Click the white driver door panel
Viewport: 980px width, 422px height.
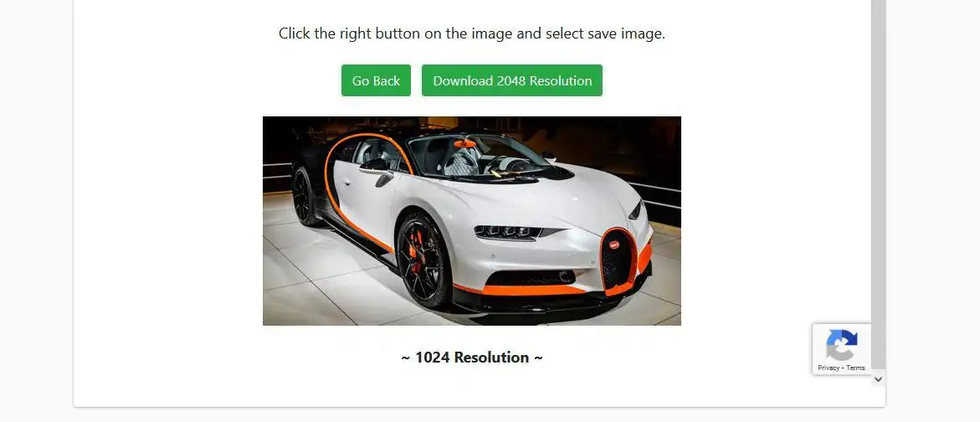tap(367, 202)
